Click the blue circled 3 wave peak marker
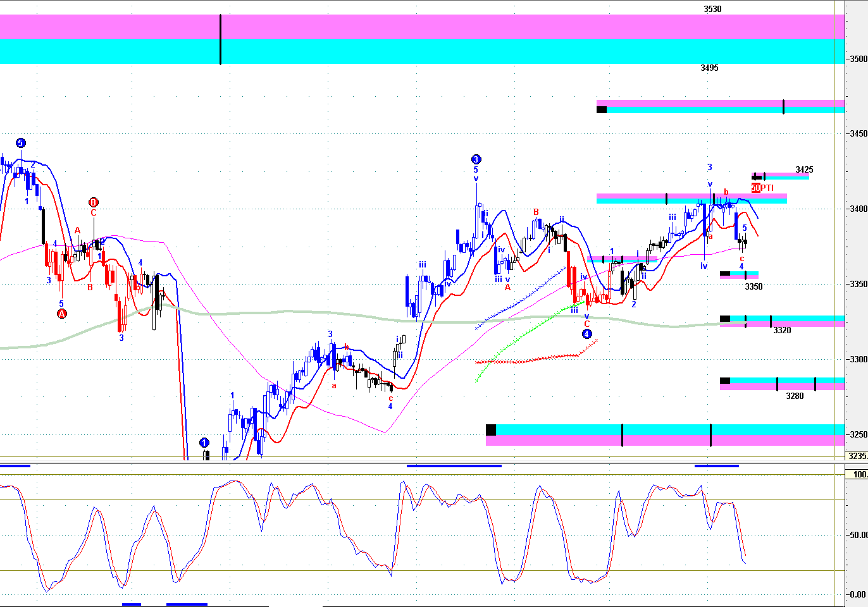Viewport: 868px width, 607px height. coord(476,159)
